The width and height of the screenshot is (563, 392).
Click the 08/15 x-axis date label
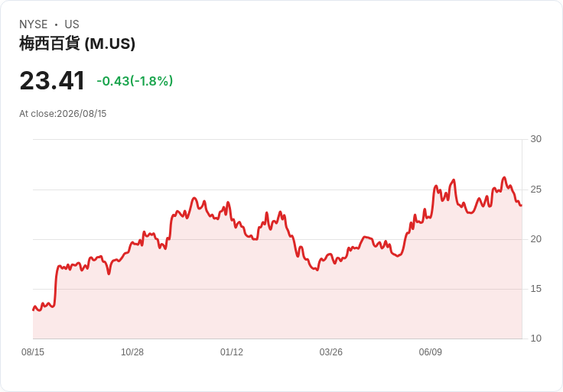pyautogui.click(x=33, y=352)
